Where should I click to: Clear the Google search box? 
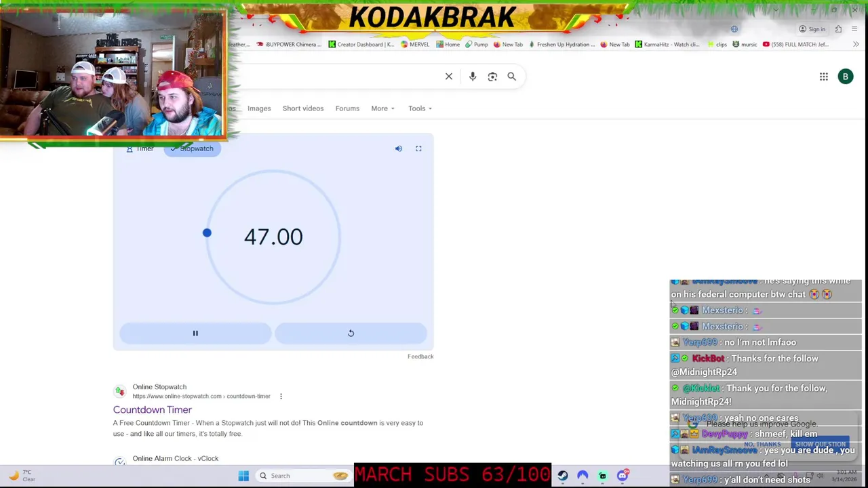pyautogui.click(x=449, y=77)
